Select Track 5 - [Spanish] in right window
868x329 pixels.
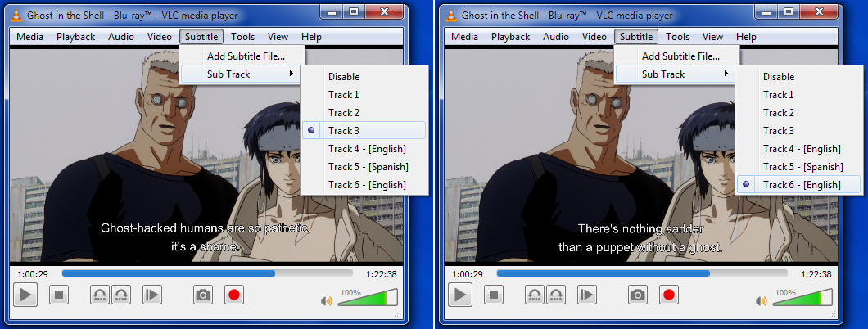click(798, 166)
